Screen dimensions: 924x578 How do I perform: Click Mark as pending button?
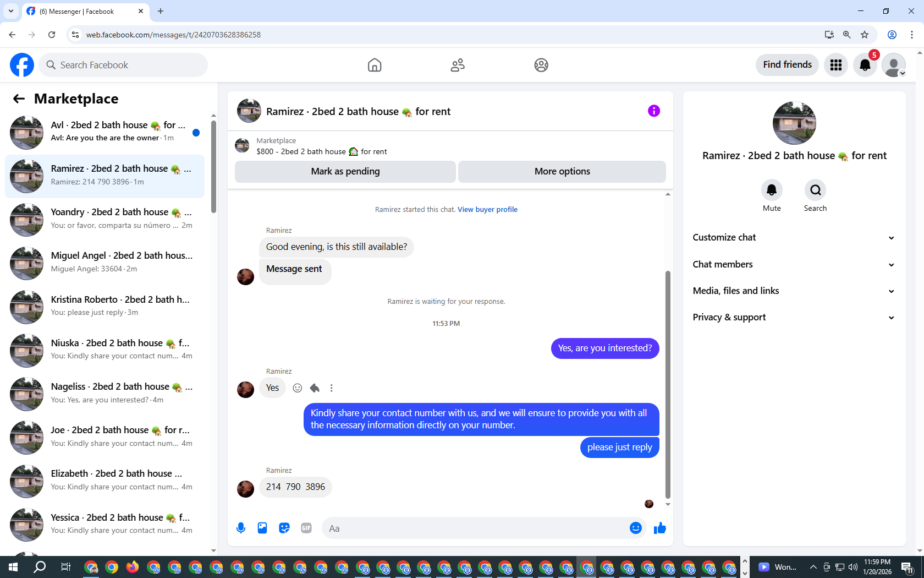pos(345,172)
